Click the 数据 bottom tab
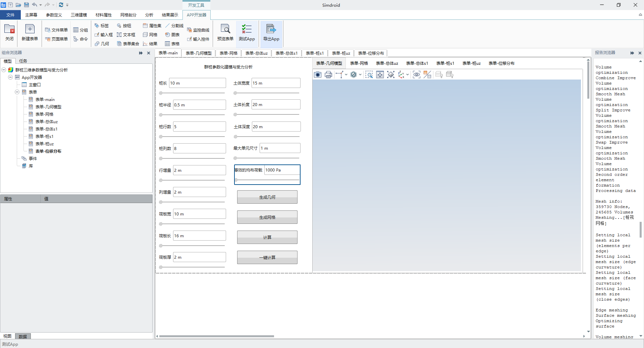Viewport: 644px width, 348px height. pos(23,336)
